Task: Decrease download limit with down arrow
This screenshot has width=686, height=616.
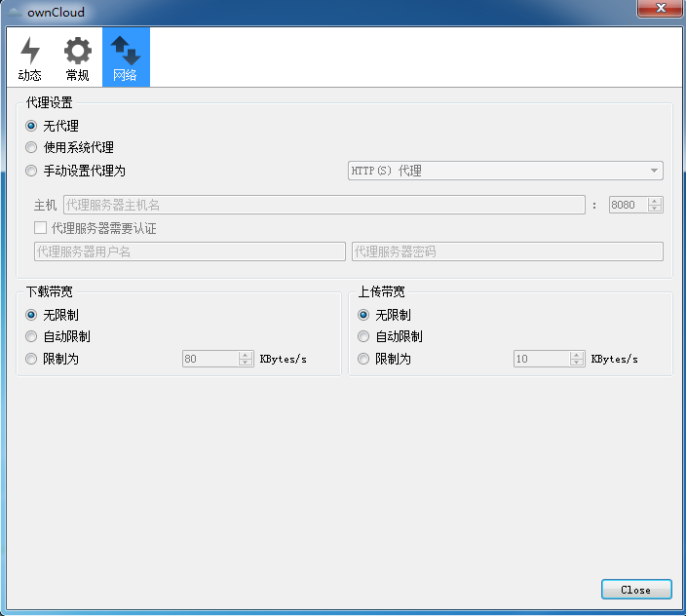Action: tap(246, 363)
